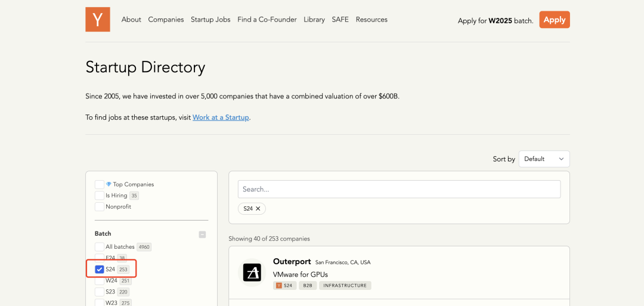Go to the Companies page

pos(166,19)
